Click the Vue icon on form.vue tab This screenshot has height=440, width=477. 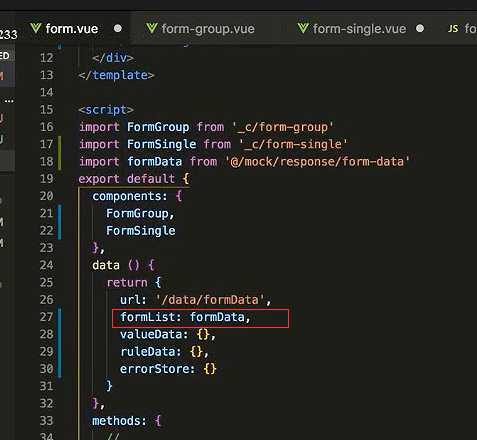click(x=36, y=28)
